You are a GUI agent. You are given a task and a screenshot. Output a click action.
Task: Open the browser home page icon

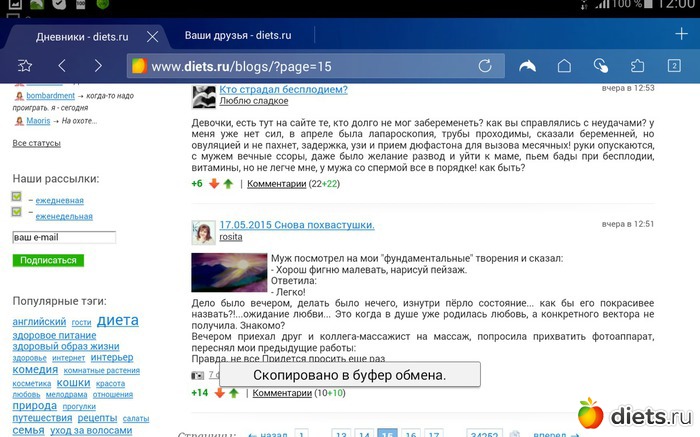564,66
